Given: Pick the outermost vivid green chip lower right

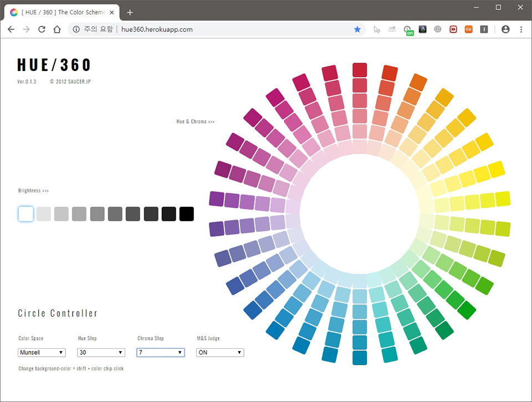Looking at the screenshot, I should [467, 311].
